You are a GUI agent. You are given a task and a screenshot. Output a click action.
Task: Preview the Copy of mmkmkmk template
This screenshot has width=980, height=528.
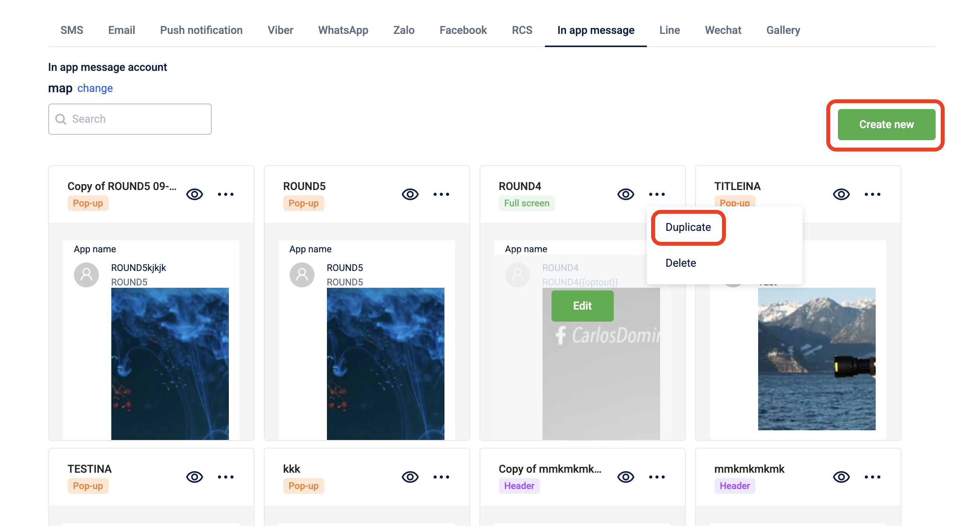[x=625, y=477]
